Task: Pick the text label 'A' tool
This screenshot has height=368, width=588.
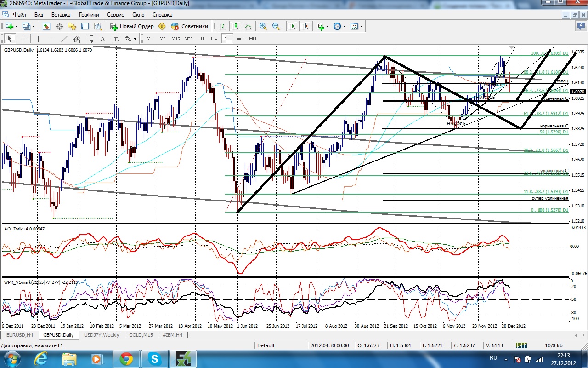Action: click(x=103, y=39)
